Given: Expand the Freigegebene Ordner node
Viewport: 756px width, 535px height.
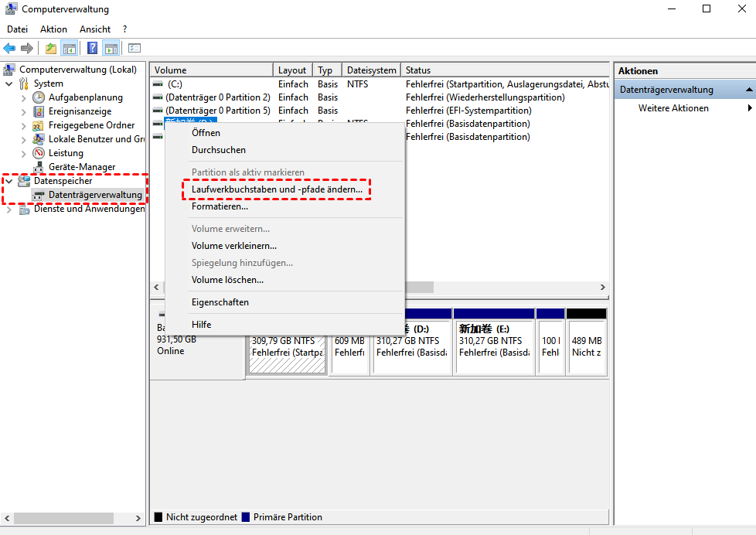Looking at the screenshot, I should coord(24,126).
